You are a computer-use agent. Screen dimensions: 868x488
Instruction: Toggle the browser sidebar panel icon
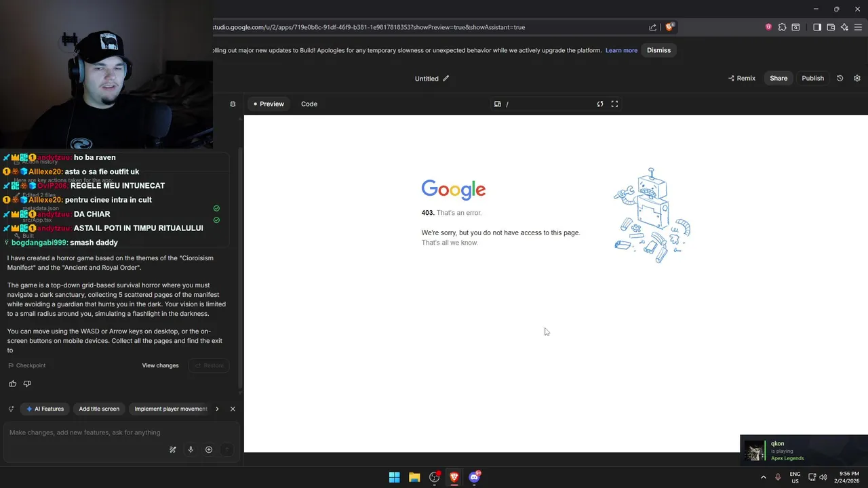click(817, 27)
